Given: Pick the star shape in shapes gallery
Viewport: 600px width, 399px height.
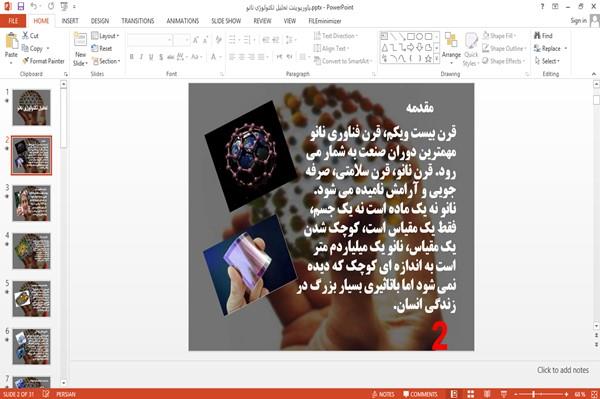Looking at the screenshot, I should click(x=429, y=58).
